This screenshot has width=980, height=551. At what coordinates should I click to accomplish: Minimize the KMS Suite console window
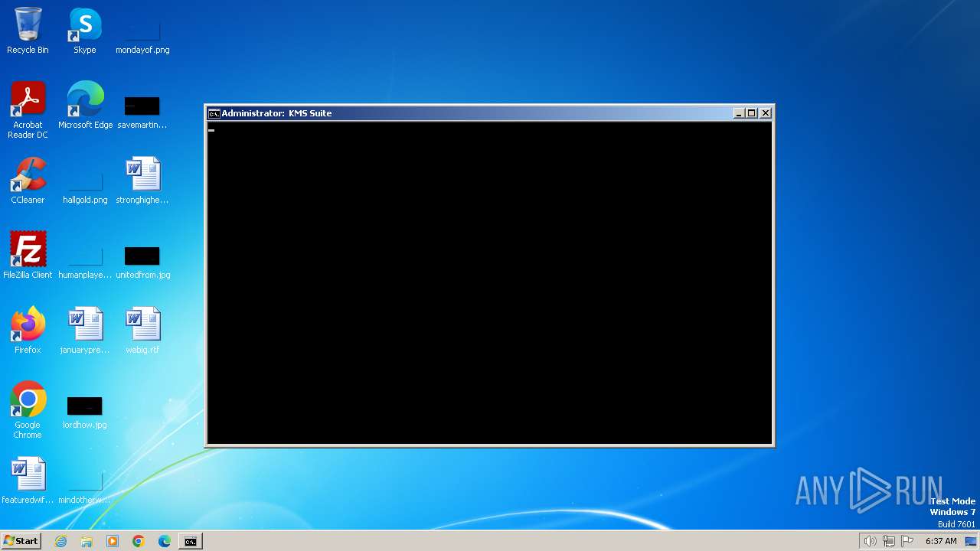click(739, 113)
